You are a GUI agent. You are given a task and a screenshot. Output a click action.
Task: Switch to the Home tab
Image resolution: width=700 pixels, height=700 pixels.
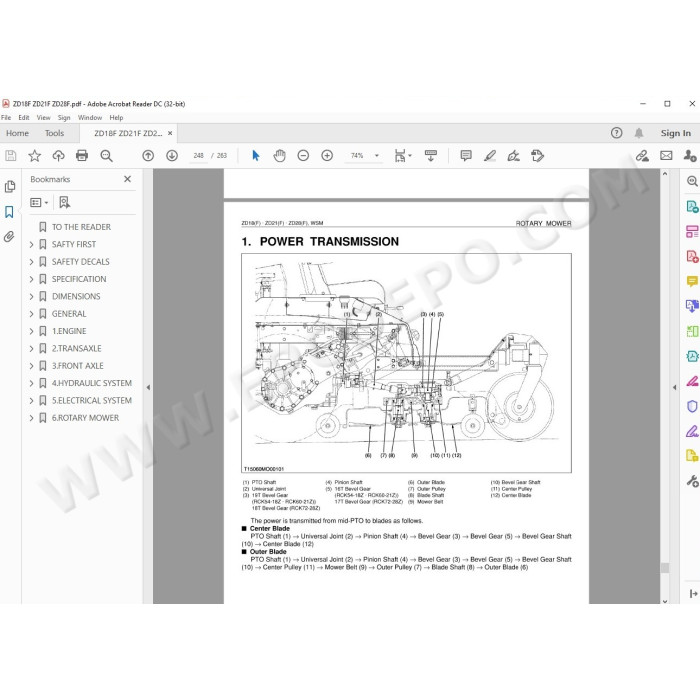(17, 133)
